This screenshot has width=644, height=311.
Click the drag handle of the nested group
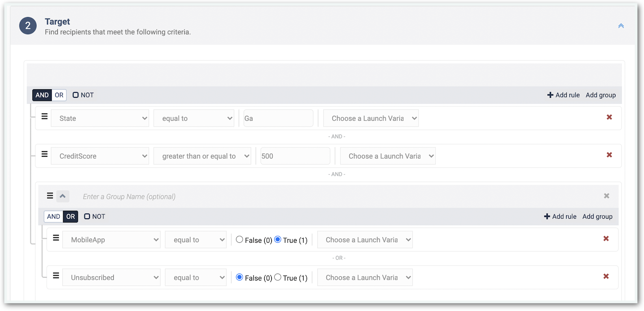(x=50, y=196)
